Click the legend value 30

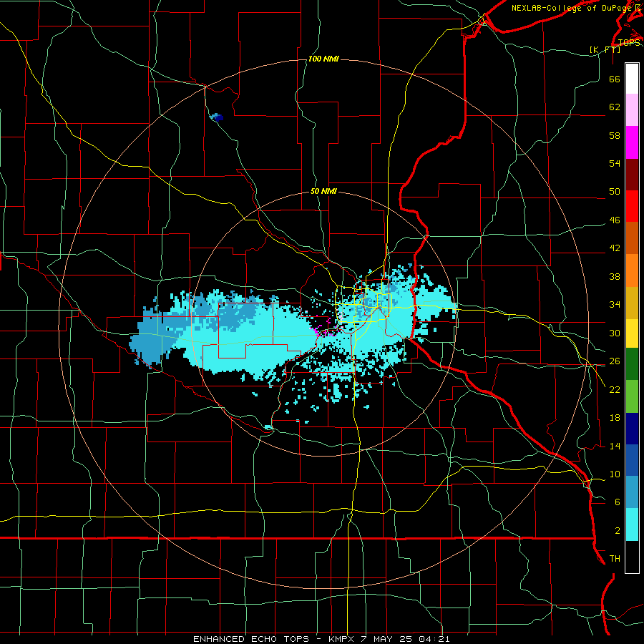tap(615, 333)
